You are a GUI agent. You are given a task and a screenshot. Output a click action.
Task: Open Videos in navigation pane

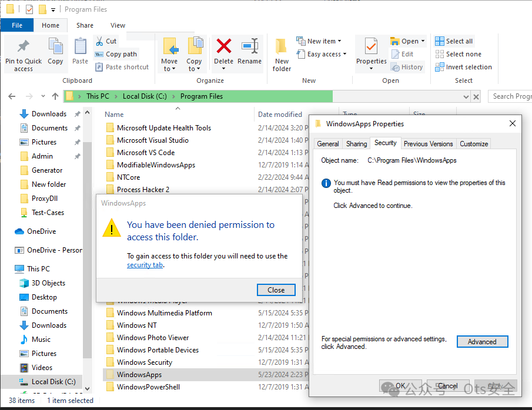42,367
